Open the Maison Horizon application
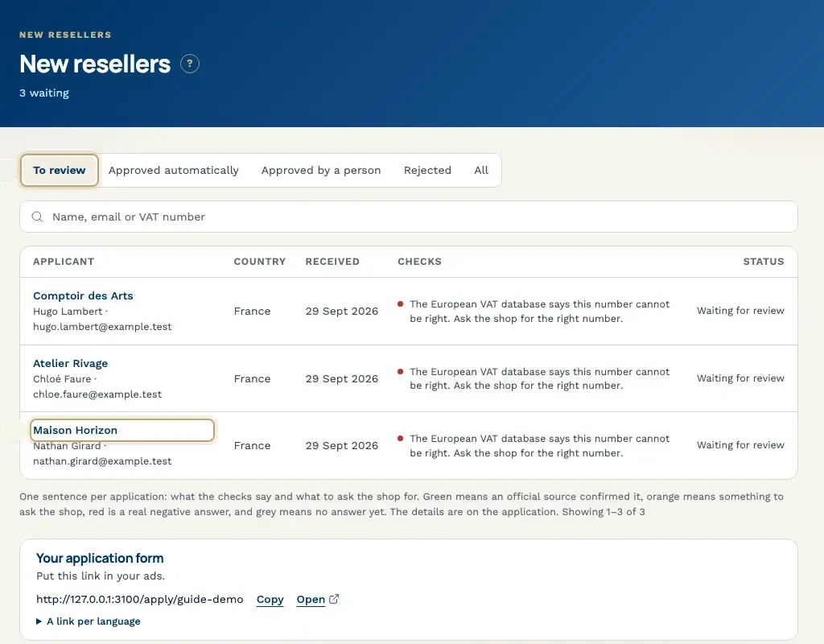This screenshot has width=824, height=644. click(x=75, y=430)
